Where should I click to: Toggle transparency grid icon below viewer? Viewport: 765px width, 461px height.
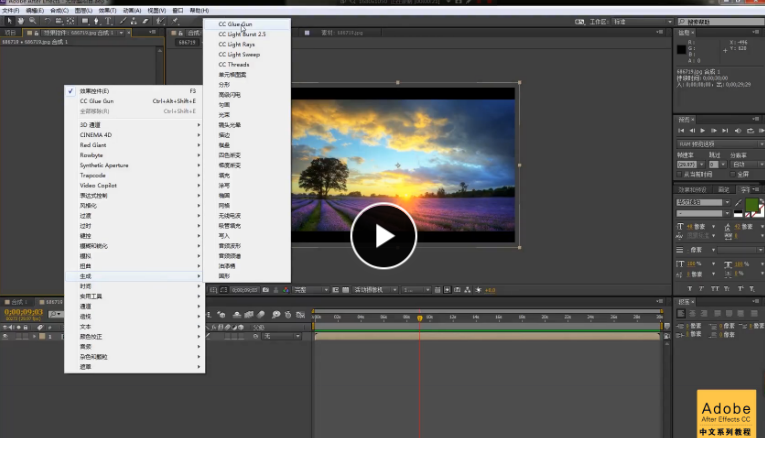click(345, 290)
